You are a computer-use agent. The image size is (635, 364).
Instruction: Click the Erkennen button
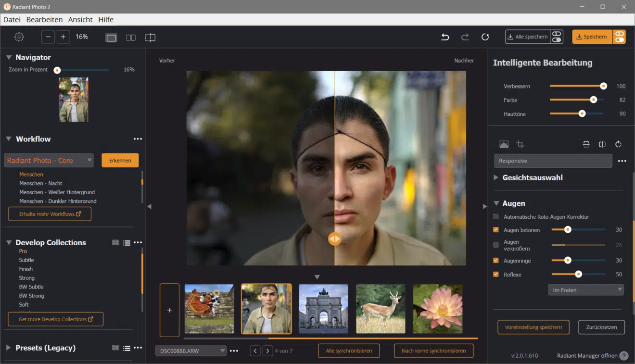point(120,160)
